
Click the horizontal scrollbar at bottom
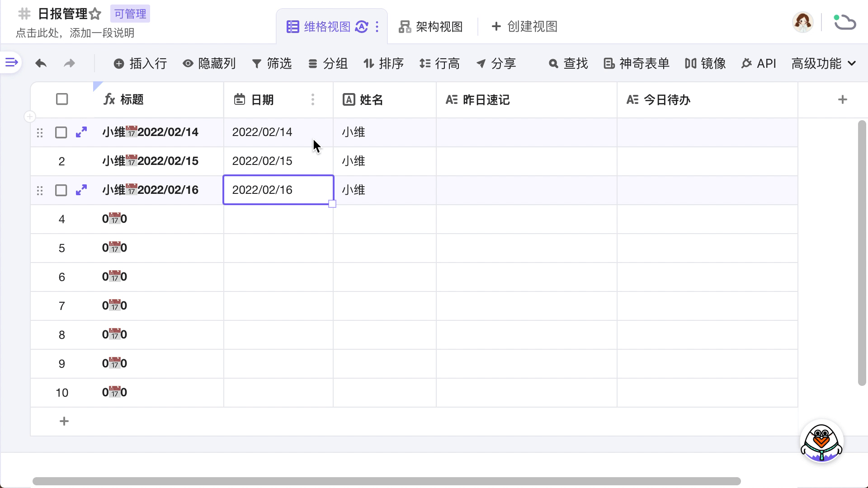point(387,481)
